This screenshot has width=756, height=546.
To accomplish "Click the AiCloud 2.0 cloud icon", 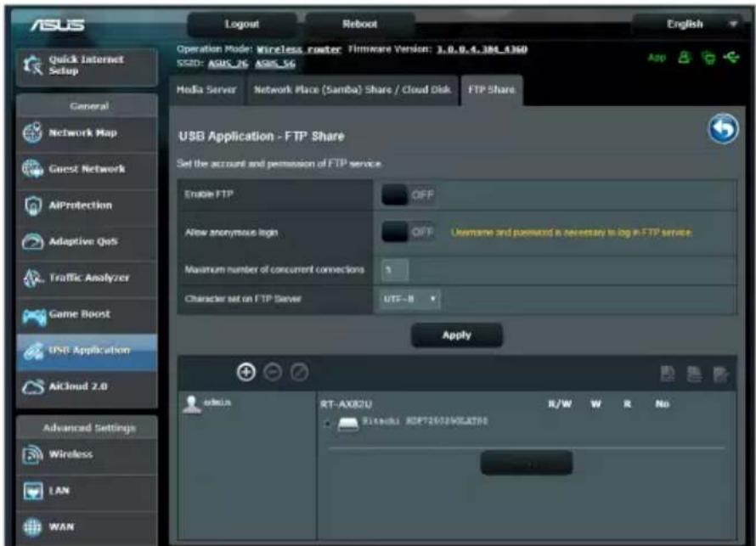I will [x=33, y=386].
